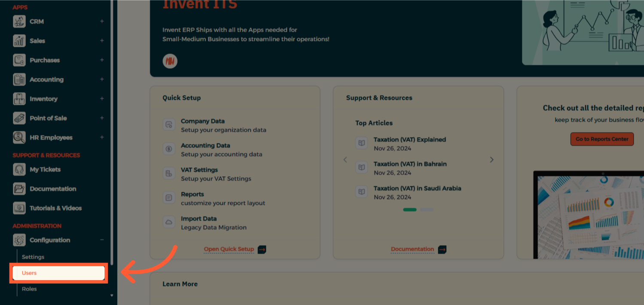Show next Top Articles with right arrow
Screen dimensions: 644x305
click(492, 160)
